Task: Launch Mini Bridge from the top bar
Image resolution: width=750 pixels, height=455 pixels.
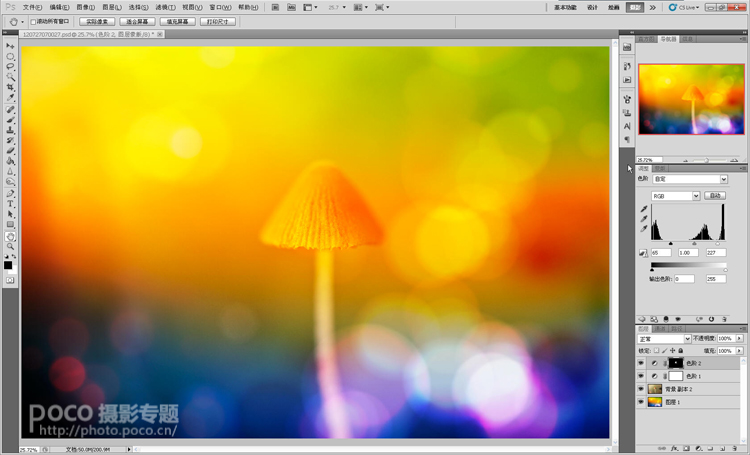Action: (291, 7)
